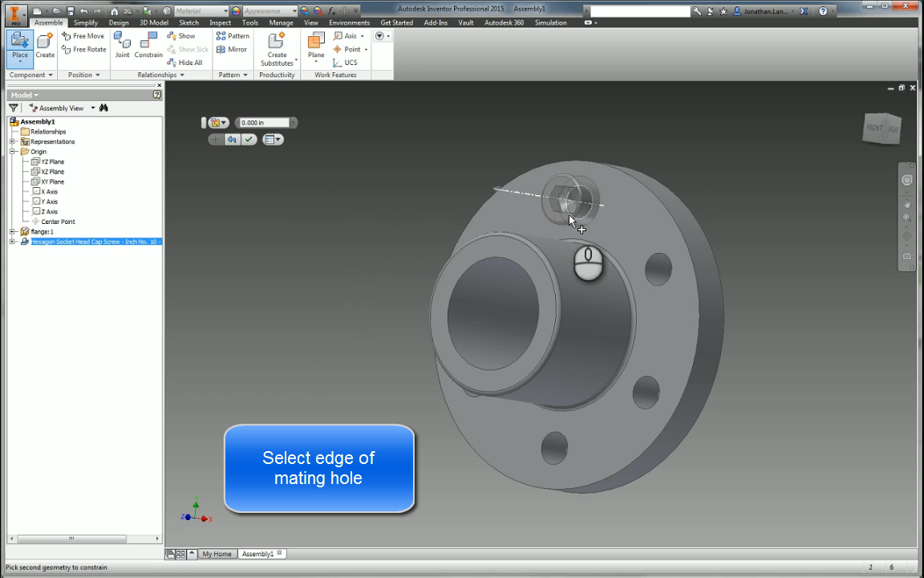Switch to the Inspect ribbon tab
This screenshot has width=924, height=578.
click(x=220, y=22)
